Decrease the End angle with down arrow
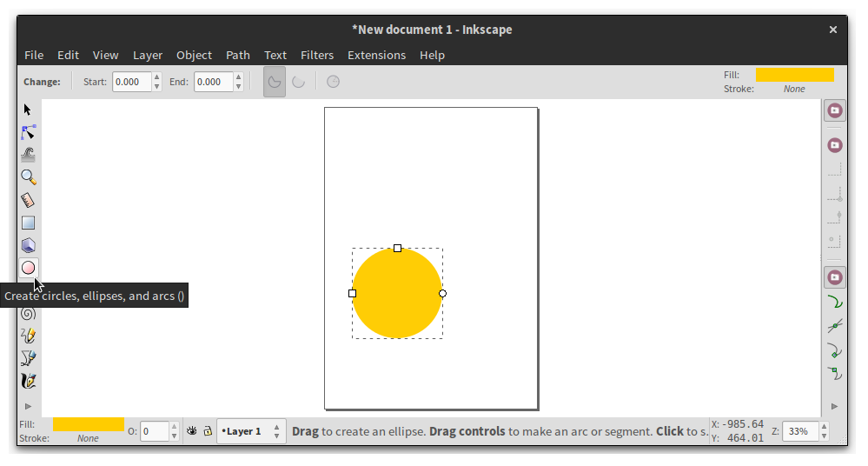The width and height of the screenshot is (868, 466). [x=239, y=86]
